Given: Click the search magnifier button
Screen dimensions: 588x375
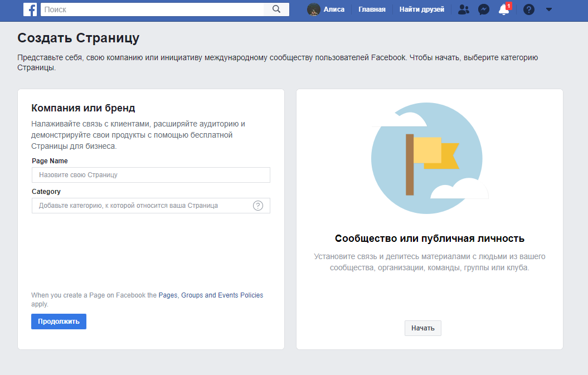Looking at the screenshot, I should [x=276, y=9].
